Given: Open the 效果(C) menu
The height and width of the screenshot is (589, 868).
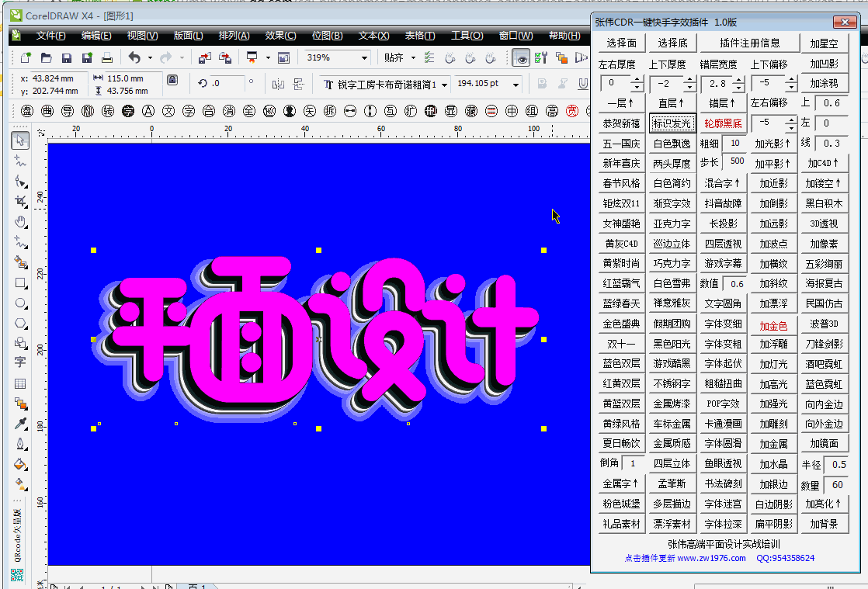Looking at the screenshot, I should (x=280, y=36).
